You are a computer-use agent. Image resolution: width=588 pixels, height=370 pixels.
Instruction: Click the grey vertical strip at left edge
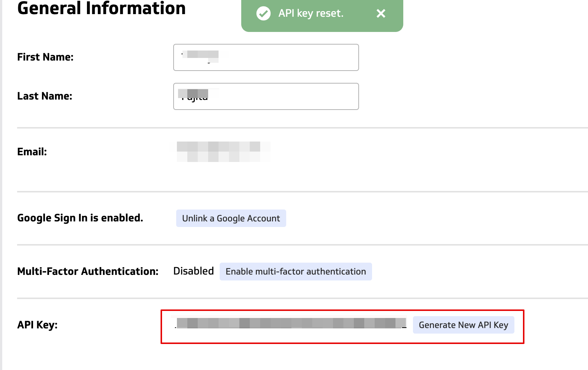(1, 186)
